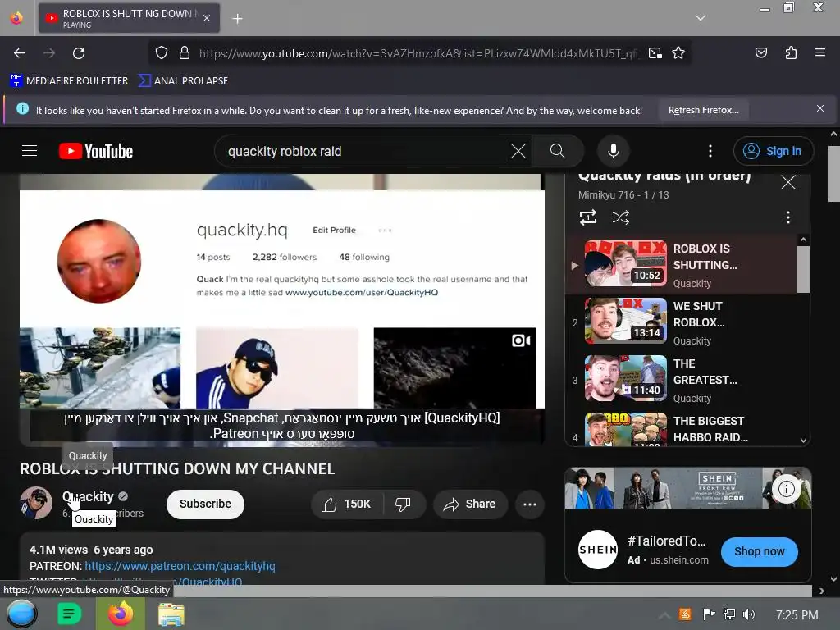Image resolution: width=840 pixels, height=630 pixels.
Task: Play playlist video THE BIGGEST HABBO RAID...
Action: pos(682,428)
